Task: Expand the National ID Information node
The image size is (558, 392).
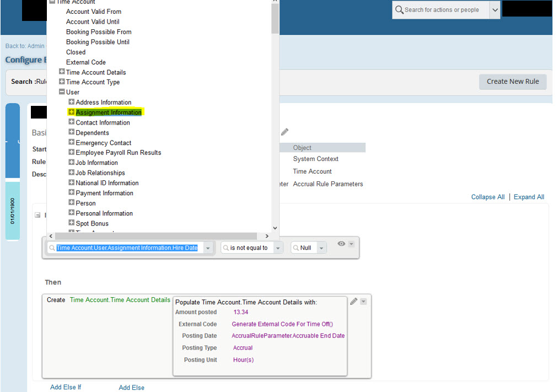Action: tap(72, 182)
